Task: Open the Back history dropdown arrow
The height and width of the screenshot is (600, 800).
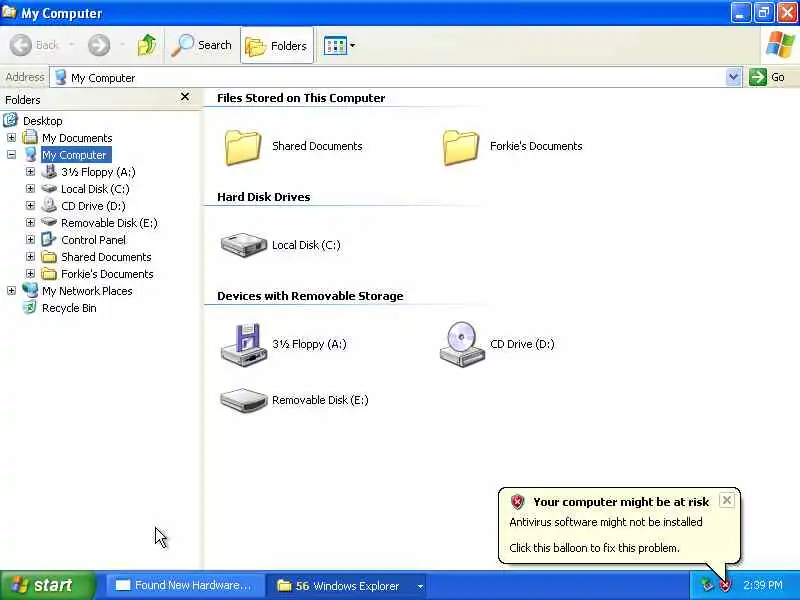Action: click(71, 45)
